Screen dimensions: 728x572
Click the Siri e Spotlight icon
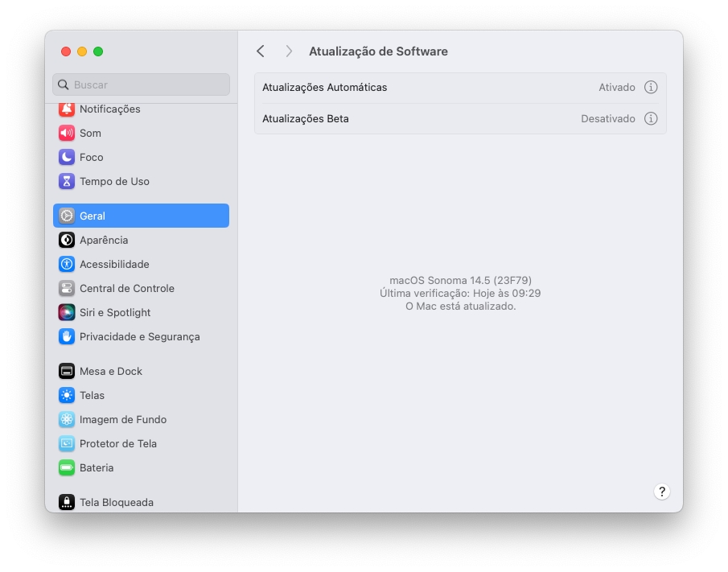tap(67, 313)
